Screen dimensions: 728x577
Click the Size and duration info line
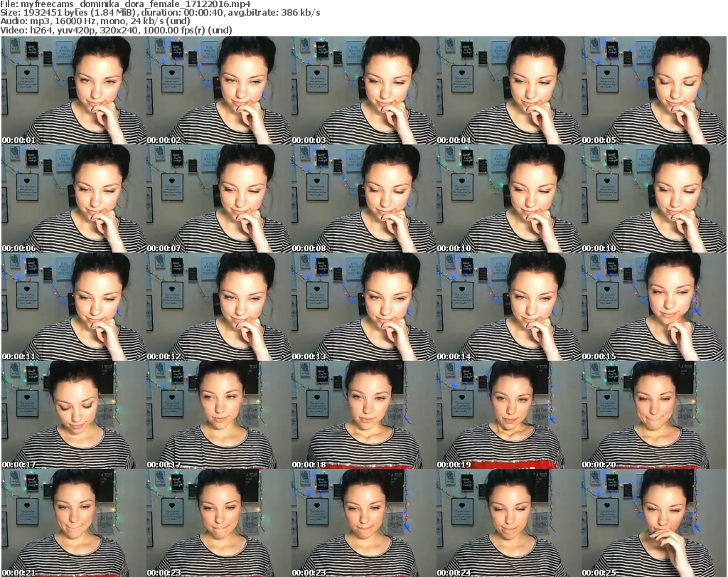point(161,13)
